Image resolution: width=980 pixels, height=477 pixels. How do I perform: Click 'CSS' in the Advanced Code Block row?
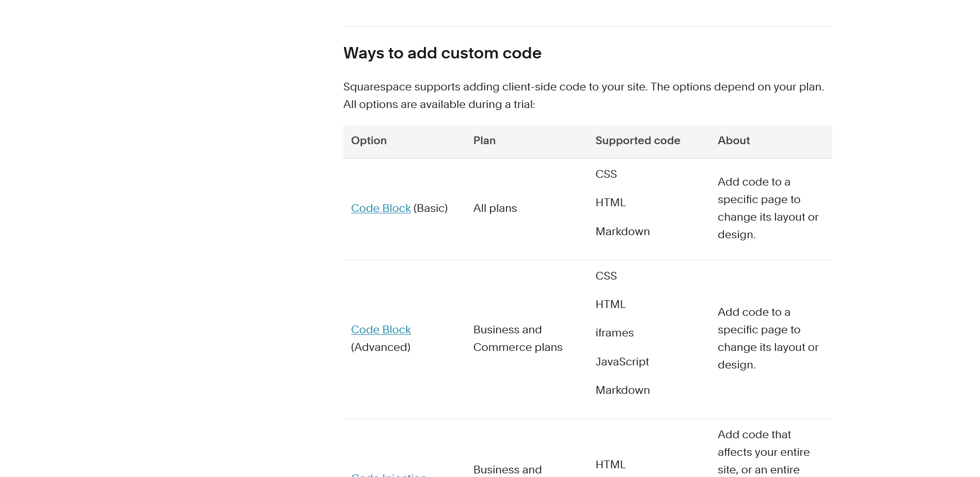tap(606, 276)
